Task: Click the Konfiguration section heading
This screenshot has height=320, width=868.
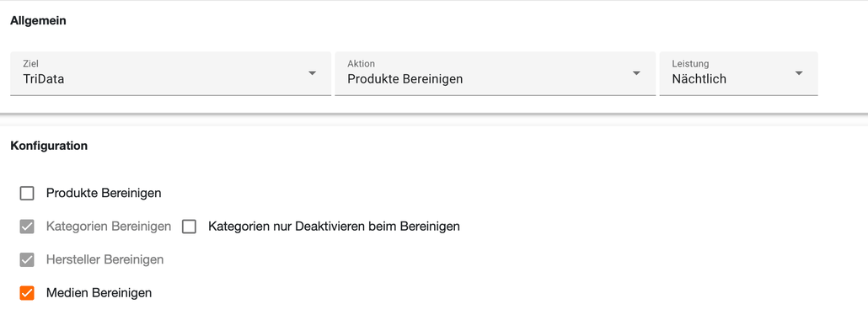Action: pos(49,147)
